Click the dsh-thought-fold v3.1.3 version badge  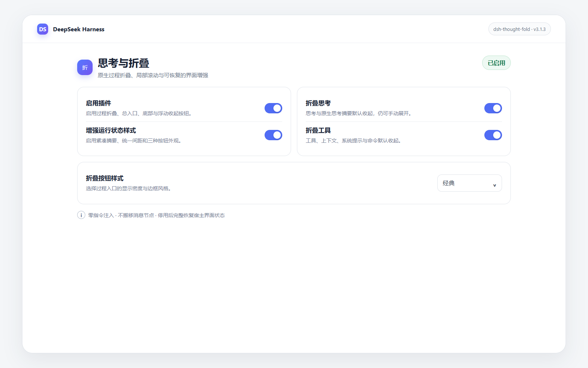520,29
